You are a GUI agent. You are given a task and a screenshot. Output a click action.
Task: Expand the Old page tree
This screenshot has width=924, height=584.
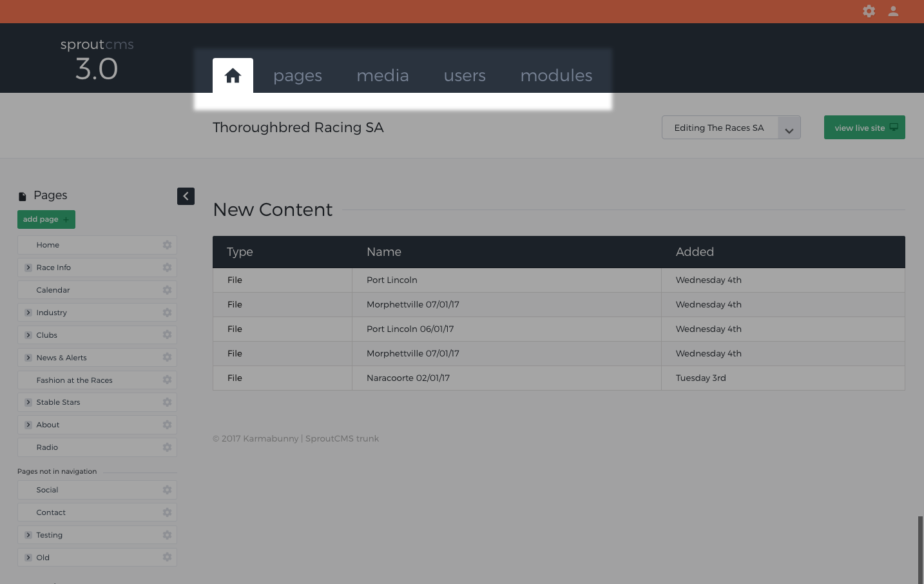[x=28, y=558]
